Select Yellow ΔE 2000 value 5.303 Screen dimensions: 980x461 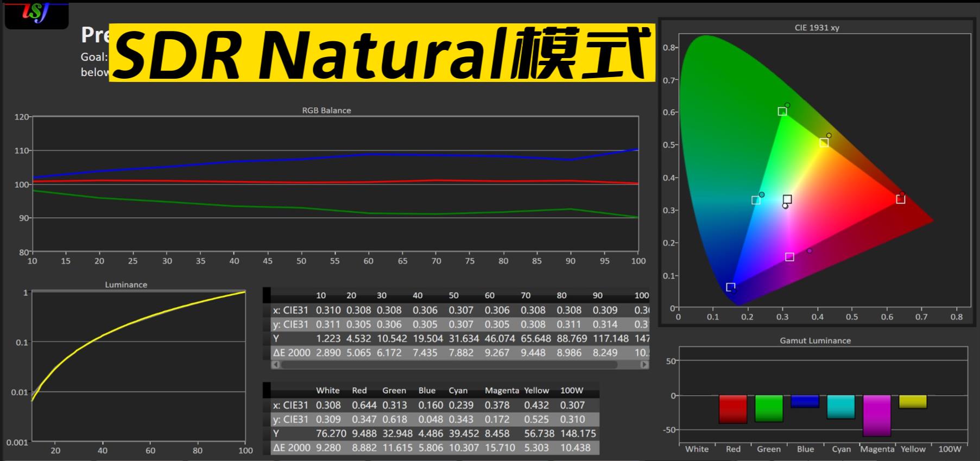point(537,448)
